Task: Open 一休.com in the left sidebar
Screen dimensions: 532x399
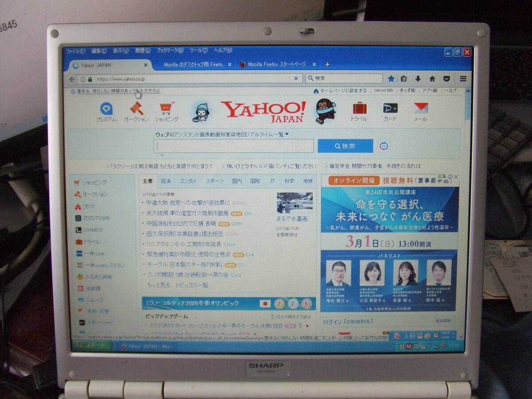Action: click(x=90, y=254)
